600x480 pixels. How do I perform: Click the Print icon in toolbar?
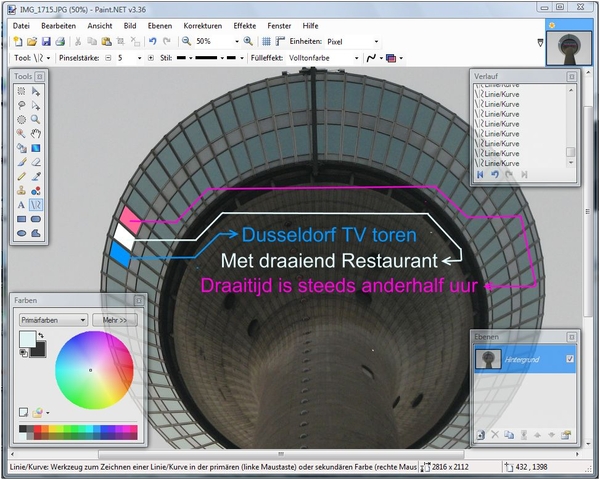point(60,41)
